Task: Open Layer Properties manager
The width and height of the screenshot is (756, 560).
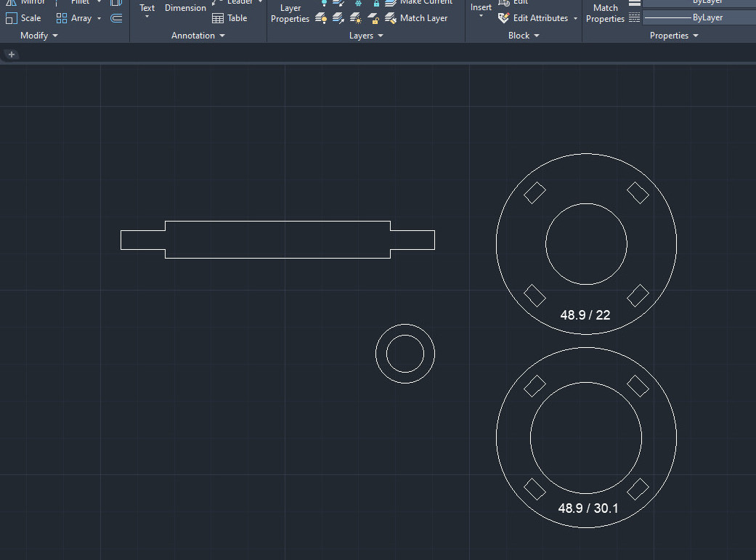Action: pyautogui.click(x=290, y=13)
